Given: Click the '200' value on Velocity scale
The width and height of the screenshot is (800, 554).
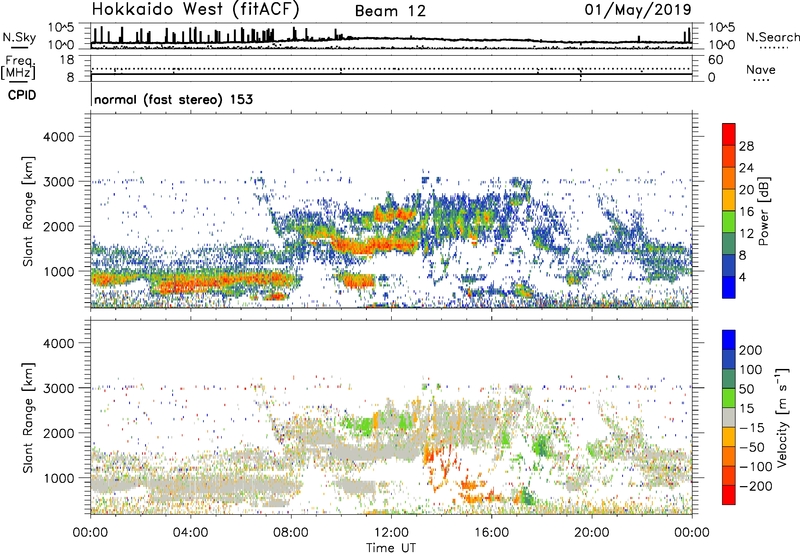Looking at the screenshot, I should click(751, 350).
